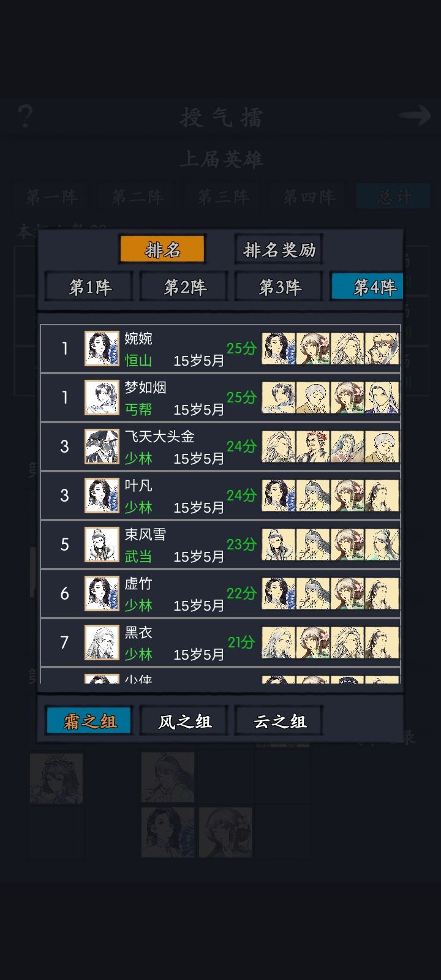The width and height of the screenshot is (441, 980).
Task: Tap 黑衣's white-haired portrait icon
Action: [x=102, y=643]
